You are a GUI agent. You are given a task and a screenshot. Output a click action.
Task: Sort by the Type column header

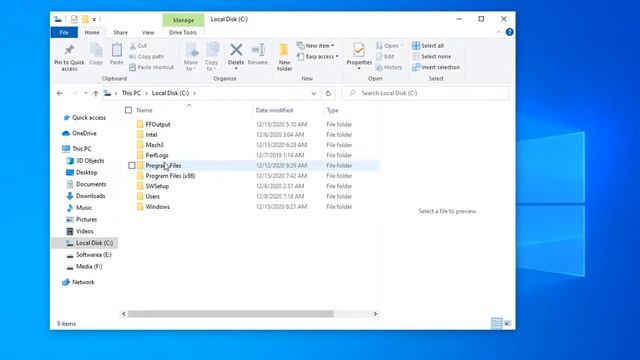pyautogui.click(x=332, y=110)
